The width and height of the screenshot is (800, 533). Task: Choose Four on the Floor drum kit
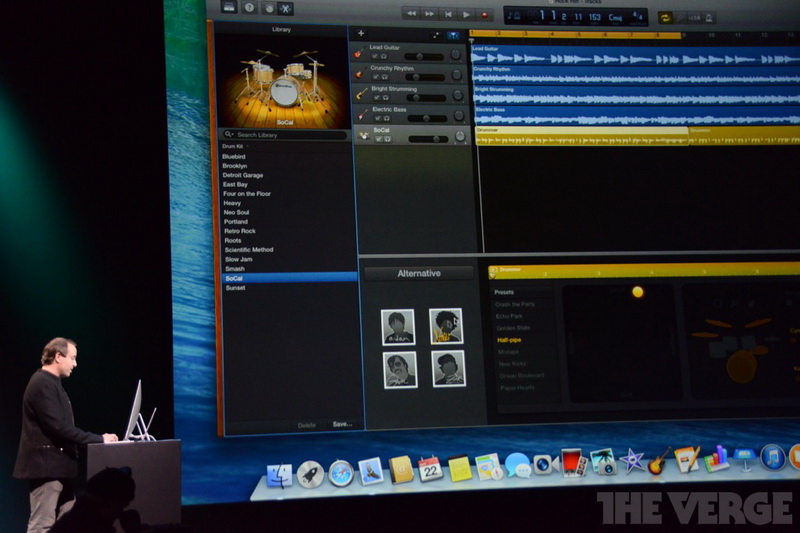(247, 194)
